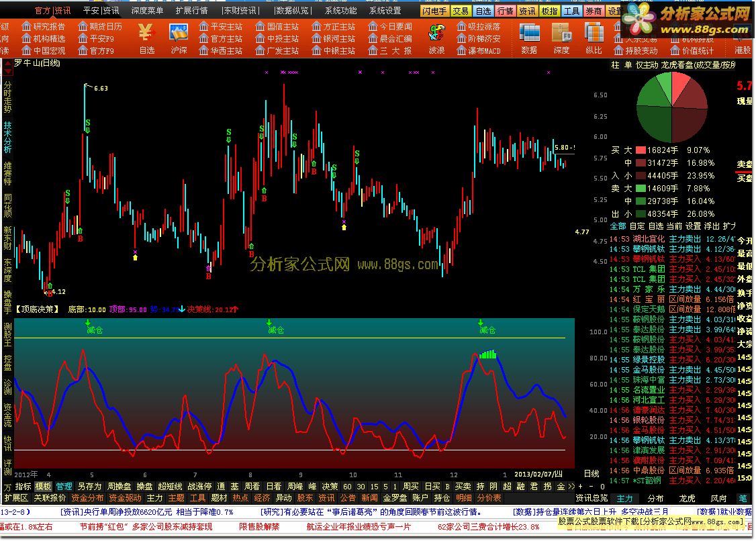Open the 资金分布 tab
This screenshot has height=541, width=756.
(x=87, y=497)
